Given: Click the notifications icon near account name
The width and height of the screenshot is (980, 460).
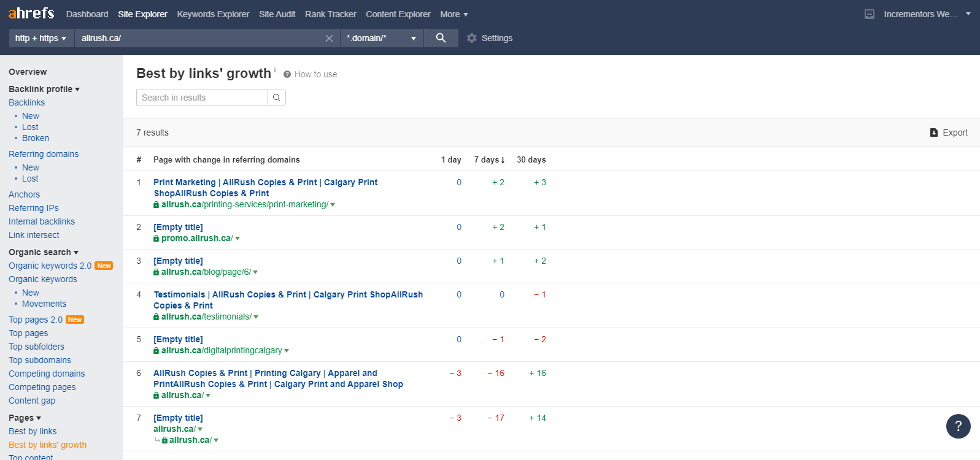Looking at the screenshot, I should pyautogui.click(x=869, y=14).
